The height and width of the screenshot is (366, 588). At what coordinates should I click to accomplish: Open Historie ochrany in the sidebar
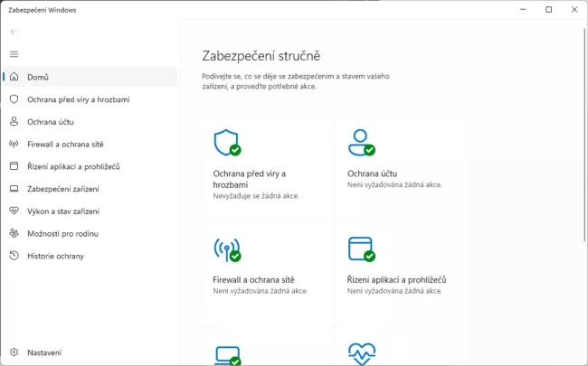pyautogui.click(x=90, y=256)
